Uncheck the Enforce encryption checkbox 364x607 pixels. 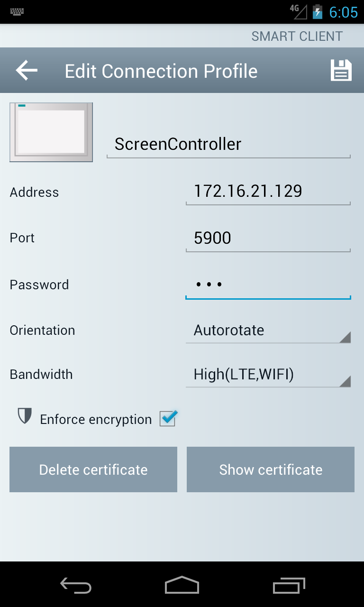click(x=168, y=418)
